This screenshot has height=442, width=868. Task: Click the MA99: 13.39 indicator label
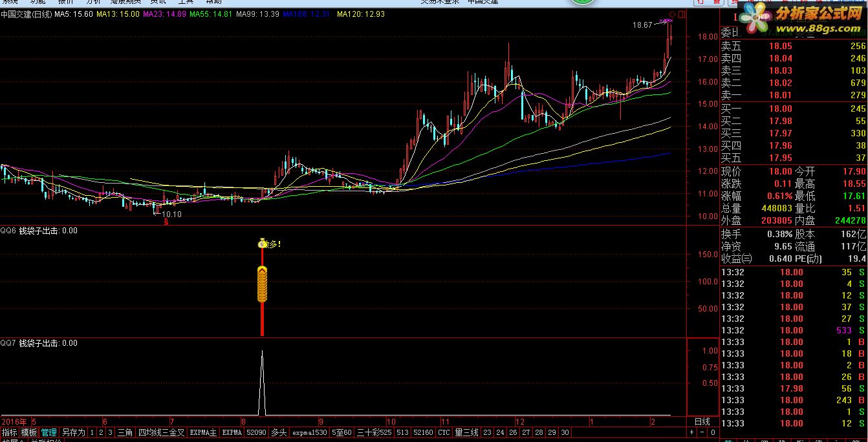[x=257, y=14]
